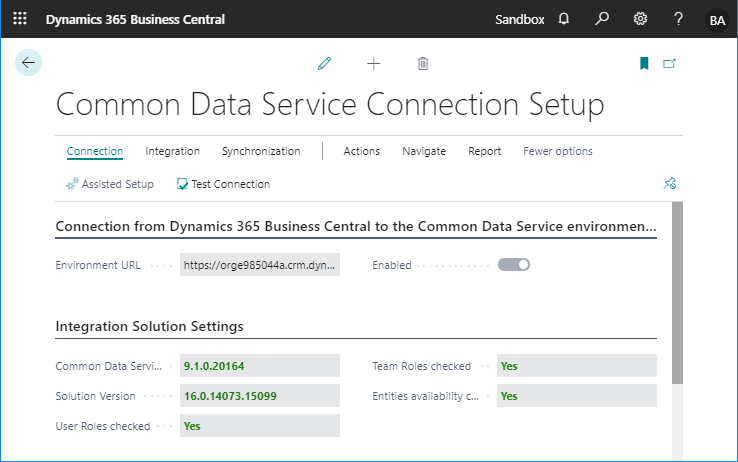Go back with the arrow button

[x=28, y=63]
